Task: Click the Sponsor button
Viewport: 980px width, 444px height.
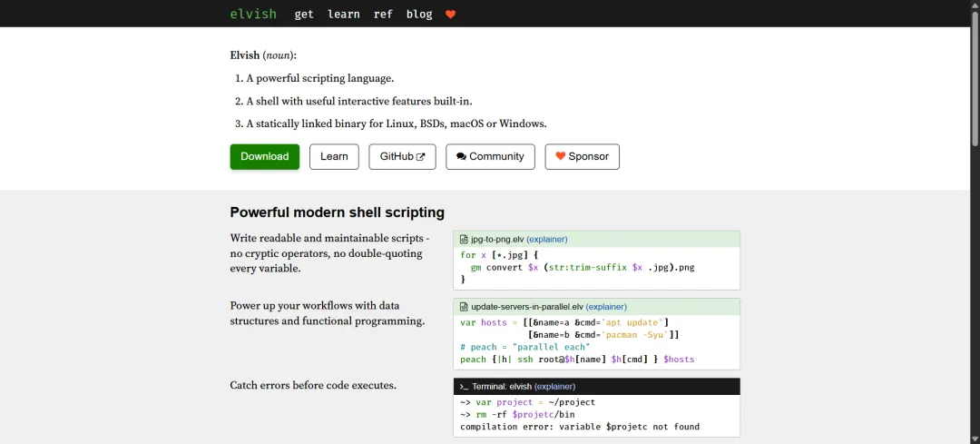Action: 582,156
